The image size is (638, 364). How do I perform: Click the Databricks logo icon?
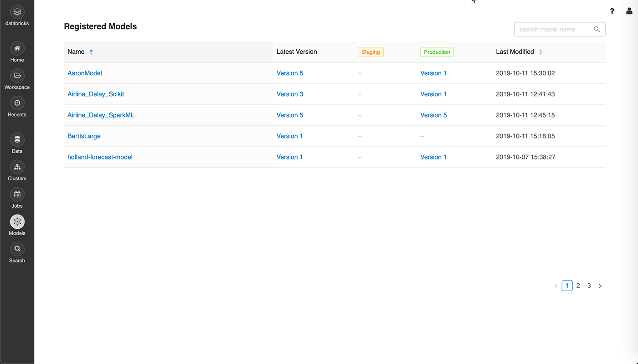coord(17,12)
